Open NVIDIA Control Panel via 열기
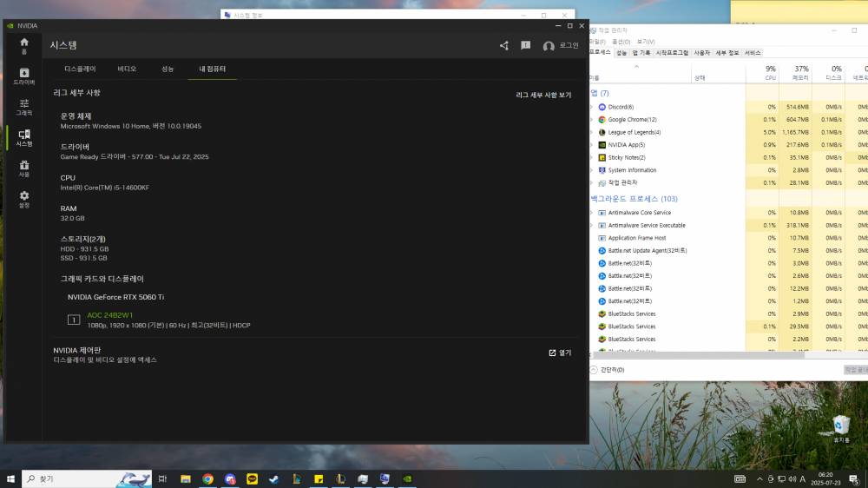The height and width of the screenshot is (488, 868). [560, 353]
